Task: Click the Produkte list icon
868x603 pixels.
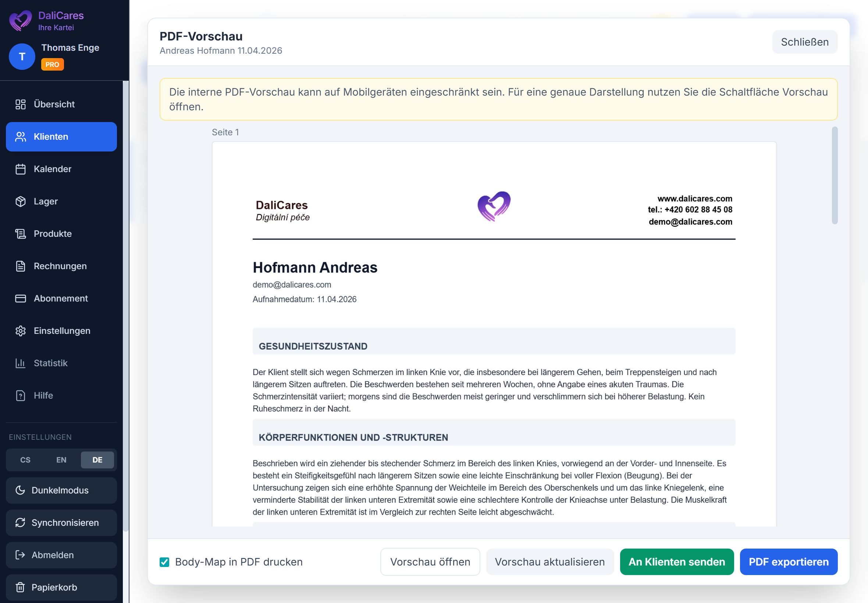Action: coord(20,234)
